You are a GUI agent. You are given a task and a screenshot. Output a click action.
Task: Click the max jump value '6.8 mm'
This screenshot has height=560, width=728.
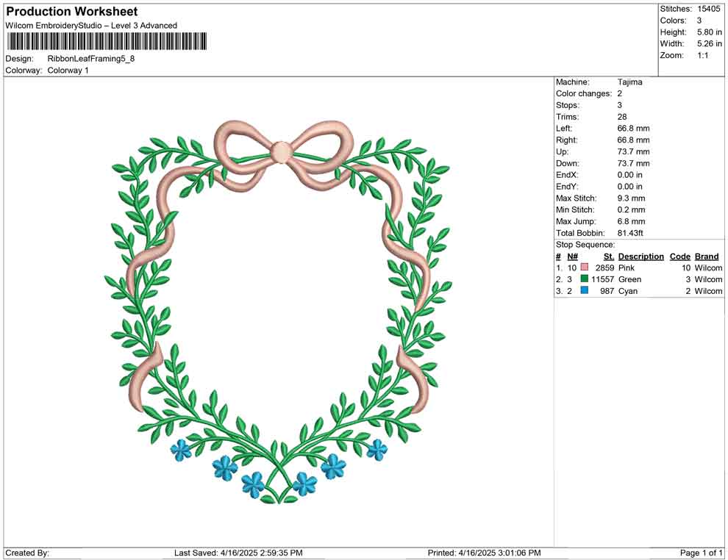pyautogui.click(x=632, y=221)
